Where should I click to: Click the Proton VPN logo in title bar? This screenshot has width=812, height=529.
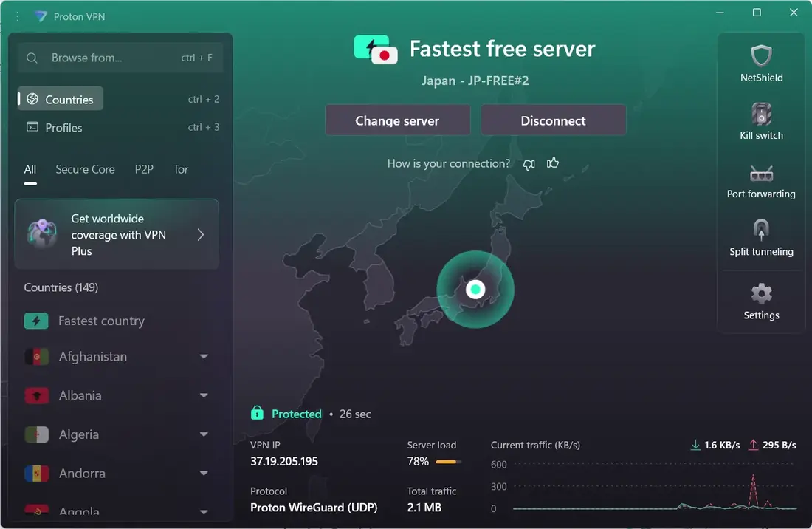click(x=41, y=16)
